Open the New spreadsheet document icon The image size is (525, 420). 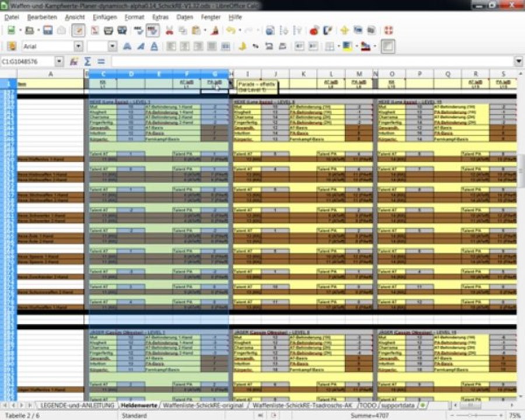(12, 30)
